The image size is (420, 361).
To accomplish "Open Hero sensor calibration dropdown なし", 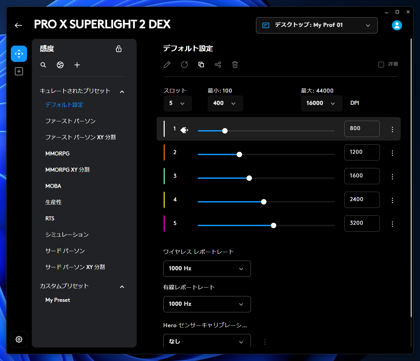I will (207, 341).
